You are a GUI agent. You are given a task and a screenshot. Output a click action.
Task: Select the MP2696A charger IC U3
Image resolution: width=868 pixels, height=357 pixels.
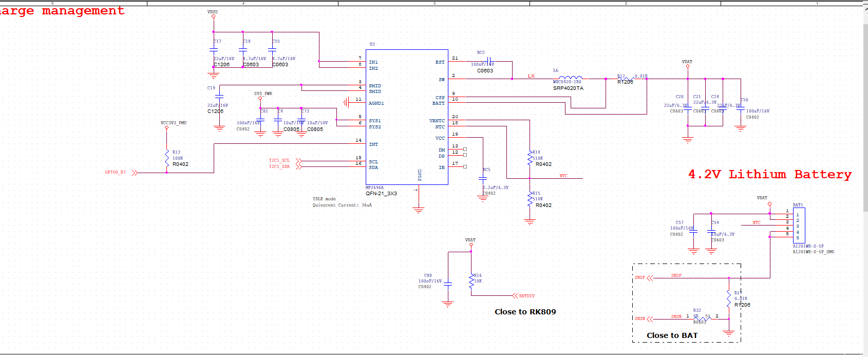click(x=406, y=117)
